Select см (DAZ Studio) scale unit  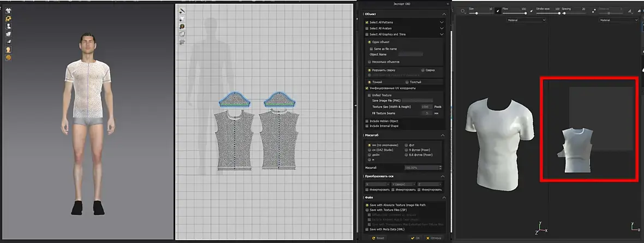[369, 150]
